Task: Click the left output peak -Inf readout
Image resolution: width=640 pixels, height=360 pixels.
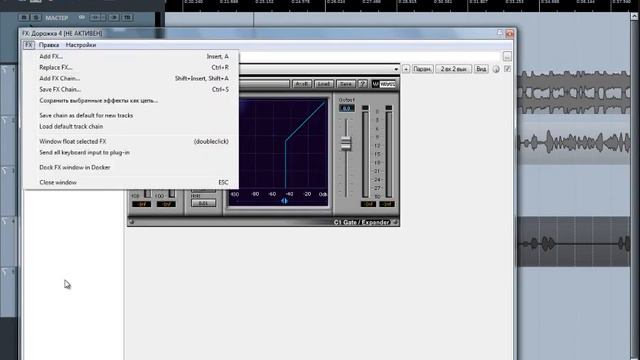Action: (368, 204)
